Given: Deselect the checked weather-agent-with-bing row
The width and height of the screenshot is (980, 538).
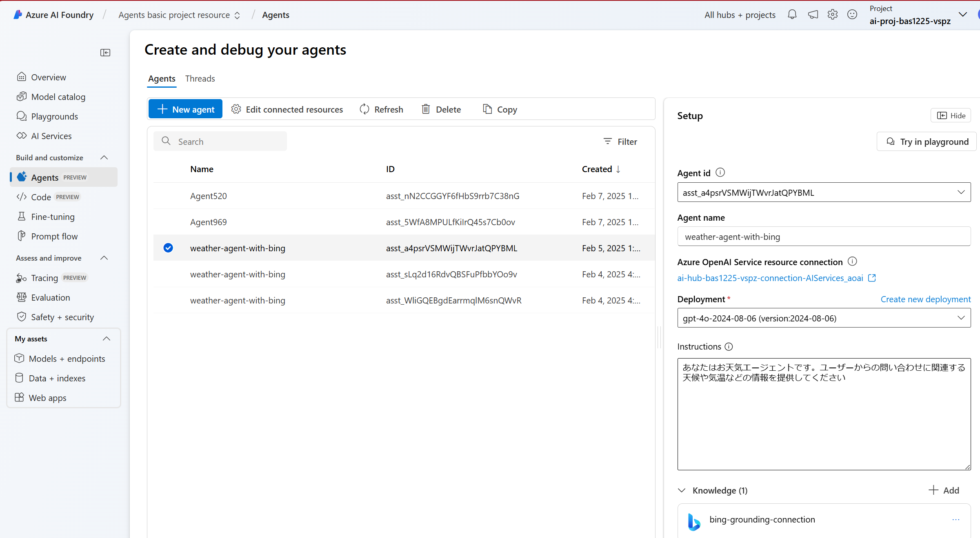Looking at the screenshot, I should point(168,248).
